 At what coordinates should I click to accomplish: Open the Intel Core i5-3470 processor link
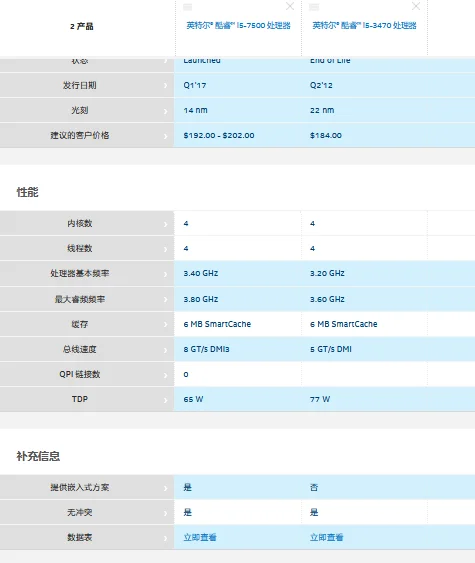[x=364, y=25]
